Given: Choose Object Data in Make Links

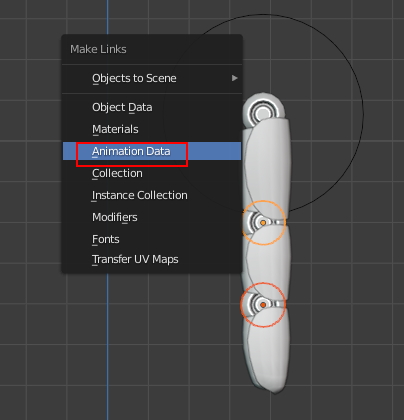Looking at the screenshot, I should click(x=152, y=107).
